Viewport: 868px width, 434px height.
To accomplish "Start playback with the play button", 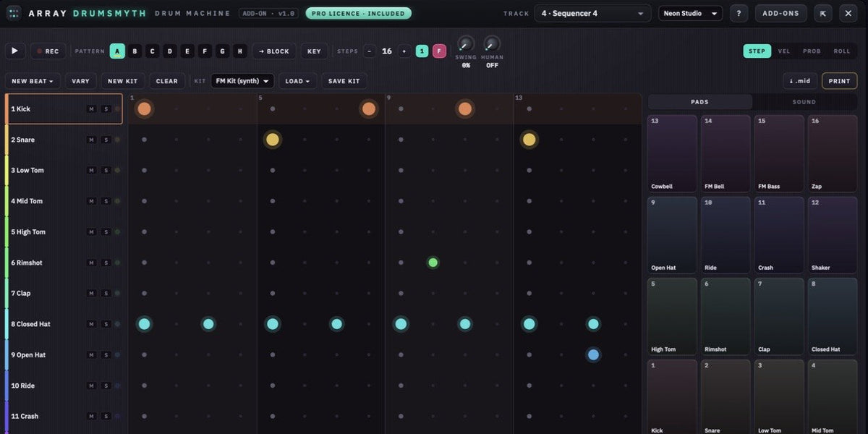I will [x=14, y=51].
